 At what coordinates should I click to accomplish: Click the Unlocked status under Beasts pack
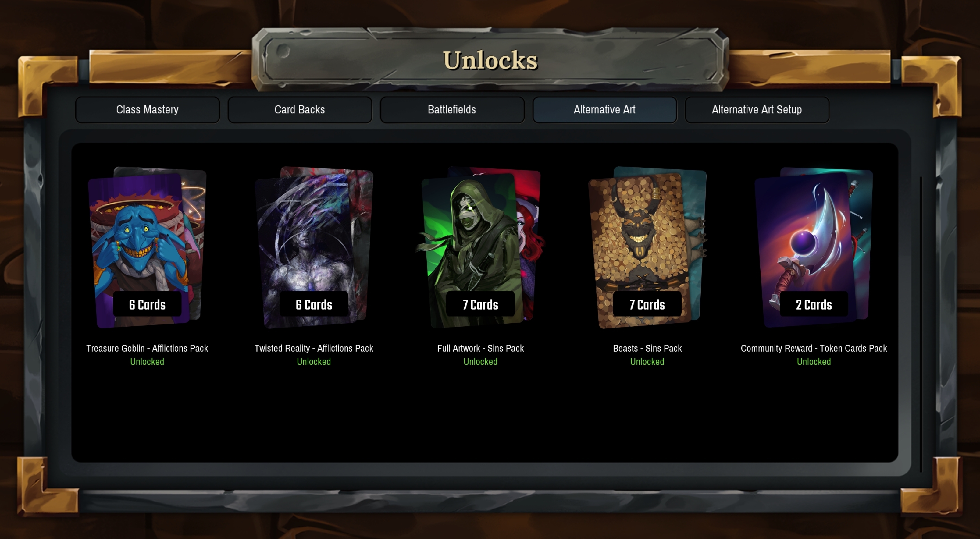tap(647, 362)
